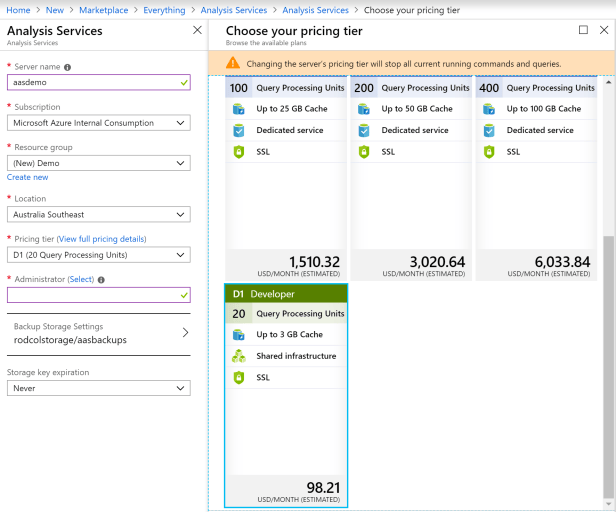Click 'Shared infrastructure' text
Viewport: 616px width, 512px height.
coord(296,356)
